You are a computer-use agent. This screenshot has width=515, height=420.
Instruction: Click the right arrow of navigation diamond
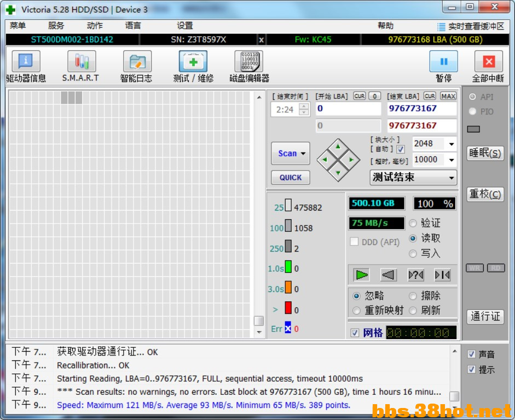(x=351, y=160)
